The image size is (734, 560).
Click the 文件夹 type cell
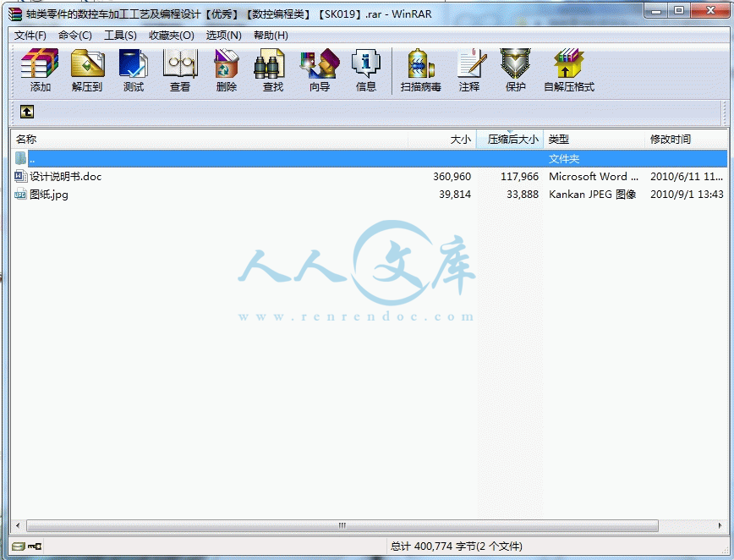pos(564,159)
